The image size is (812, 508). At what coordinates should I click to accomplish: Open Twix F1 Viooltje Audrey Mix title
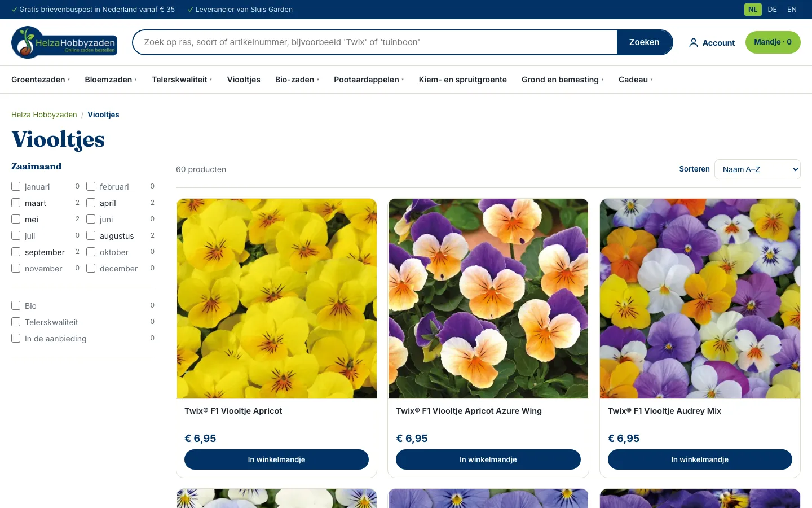point(664,411)
